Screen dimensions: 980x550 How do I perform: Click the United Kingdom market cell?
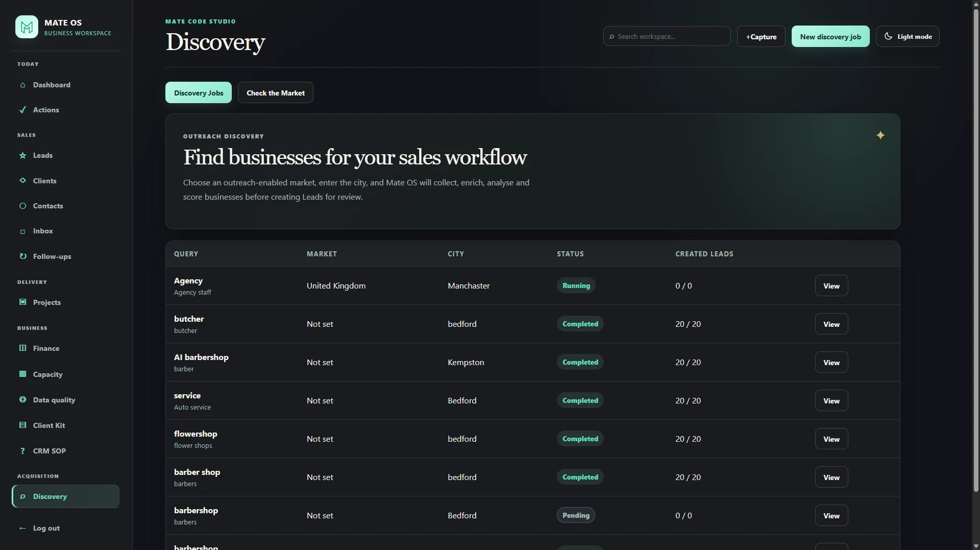pyautogui.click(x=336, y=285)
